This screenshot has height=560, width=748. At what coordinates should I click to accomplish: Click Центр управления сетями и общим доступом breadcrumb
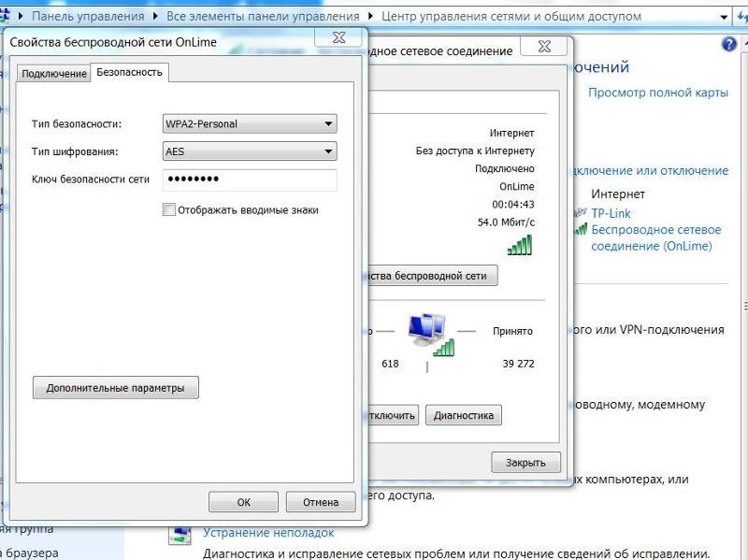(x=511, y=16)
